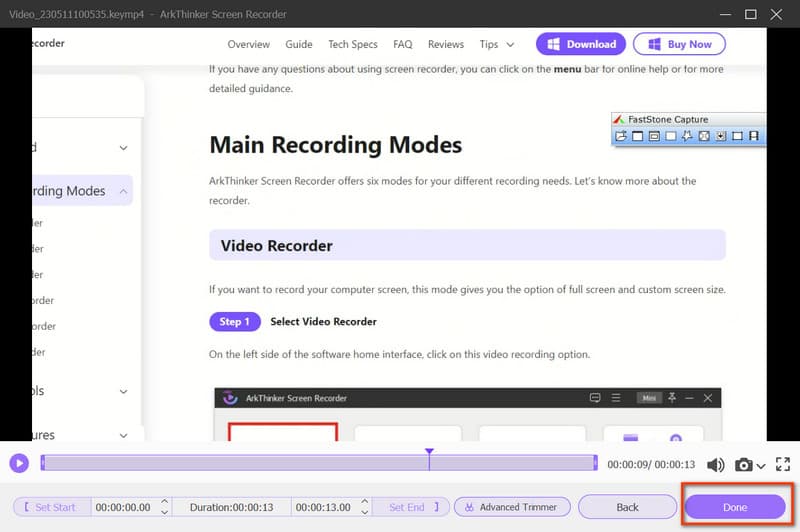The height and width of the screenshot is (532, 800).
Task: Click the Windows logo on the Buy Now button
Action: (x=655, y=44)
